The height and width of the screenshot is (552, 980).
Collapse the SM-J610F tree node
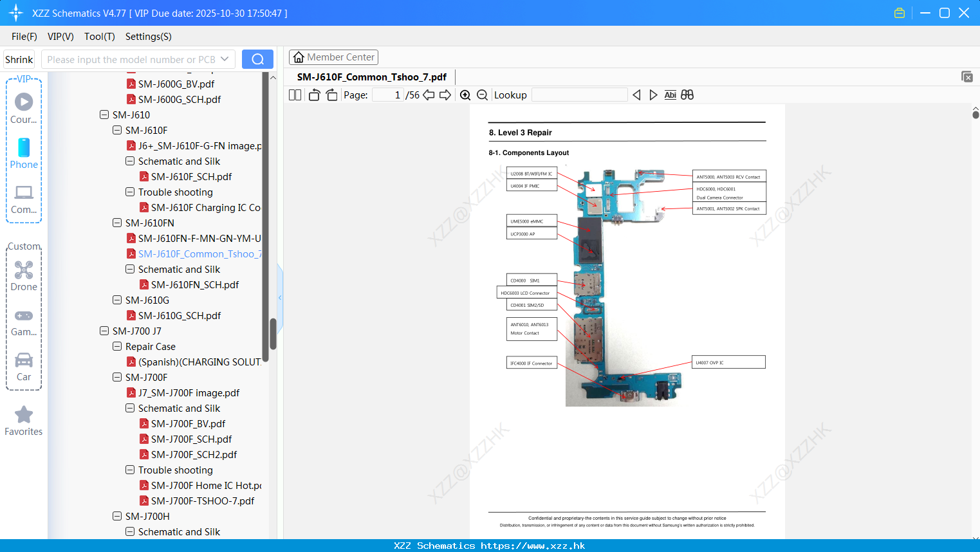tap(117, 130)
